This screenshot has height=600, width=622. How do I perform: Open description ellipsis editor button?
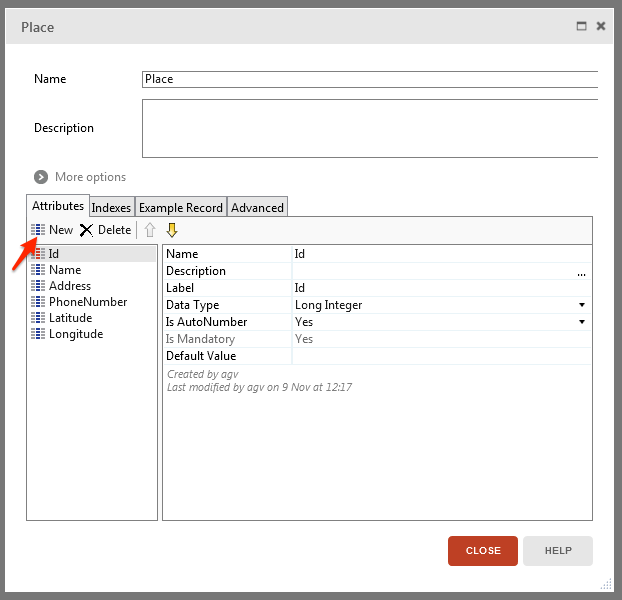582,274
